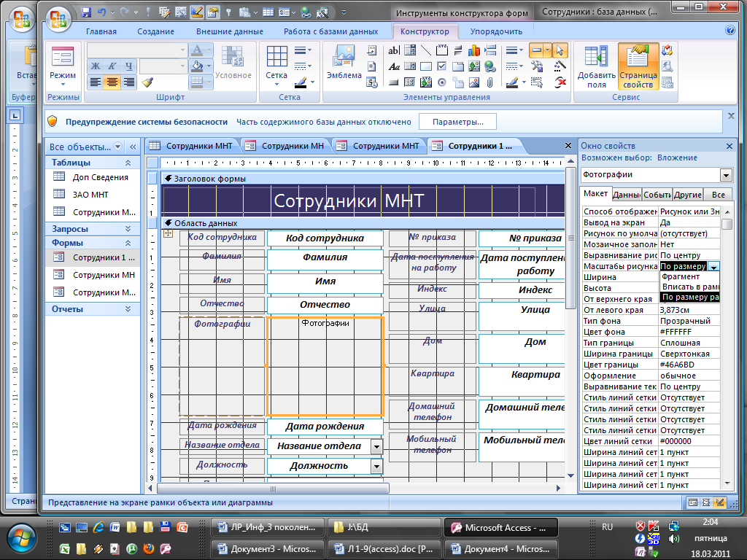The image size is (747, 560).
Task: Expand the Отчеты navigation group
Action: (x=128, y=309)
